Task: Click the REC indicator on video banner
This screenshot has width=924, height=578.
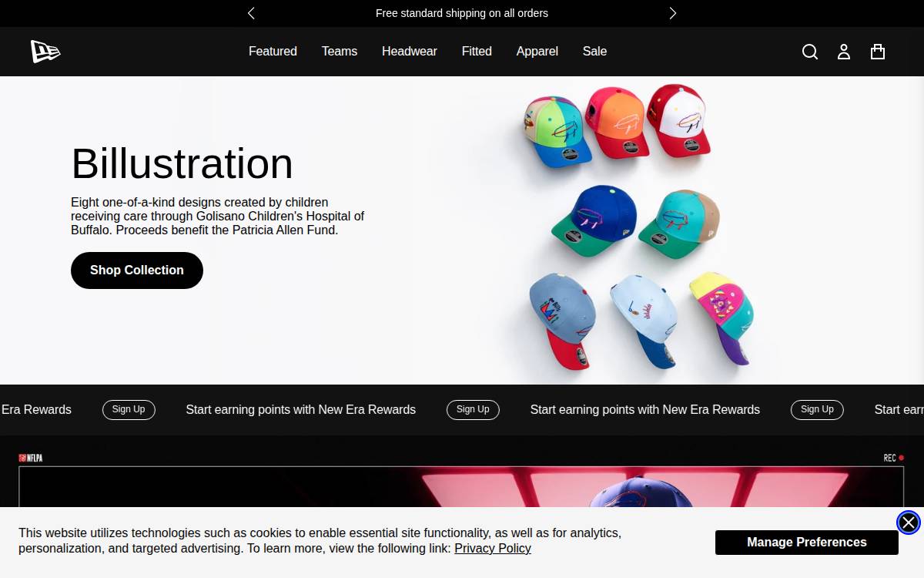Action: [x=894, y=458]
